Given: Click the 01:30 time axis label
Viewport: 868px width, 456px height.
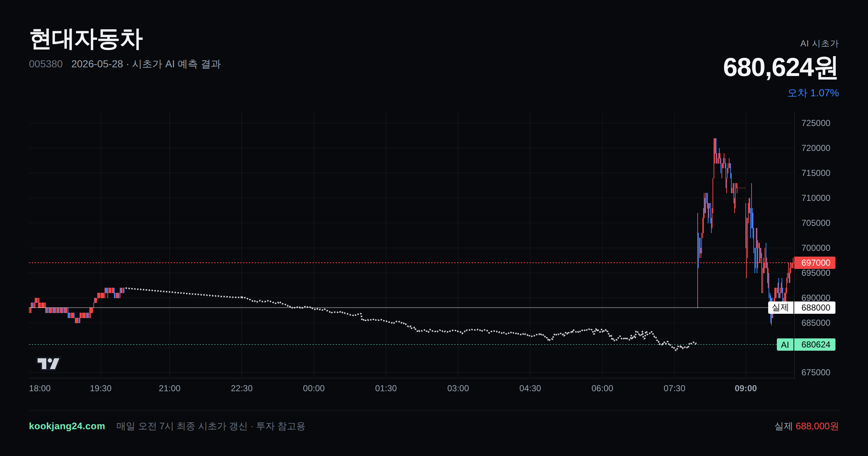Looking at the screenshot, I should [386, 388].
